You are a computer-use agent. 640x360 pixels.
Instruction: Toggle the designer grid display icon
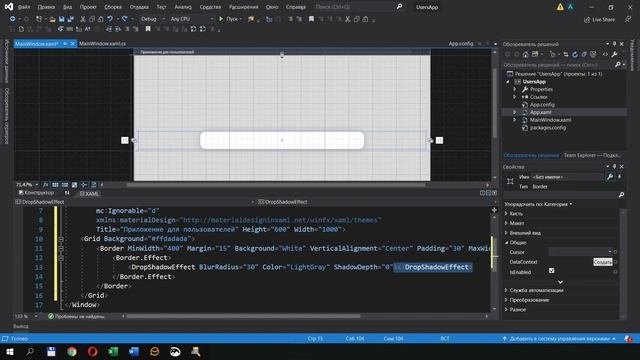point(55,185)
